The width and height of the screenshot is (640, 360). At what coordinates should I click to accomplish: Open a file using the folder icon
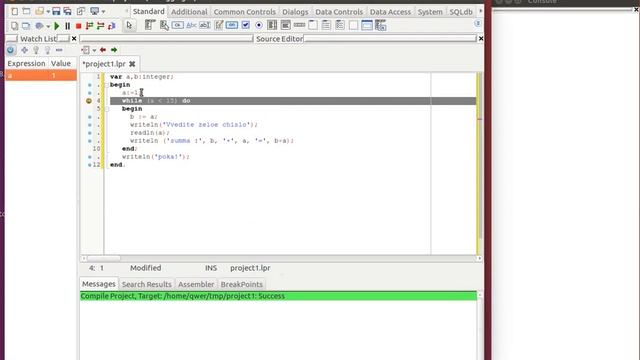(39, 11)
